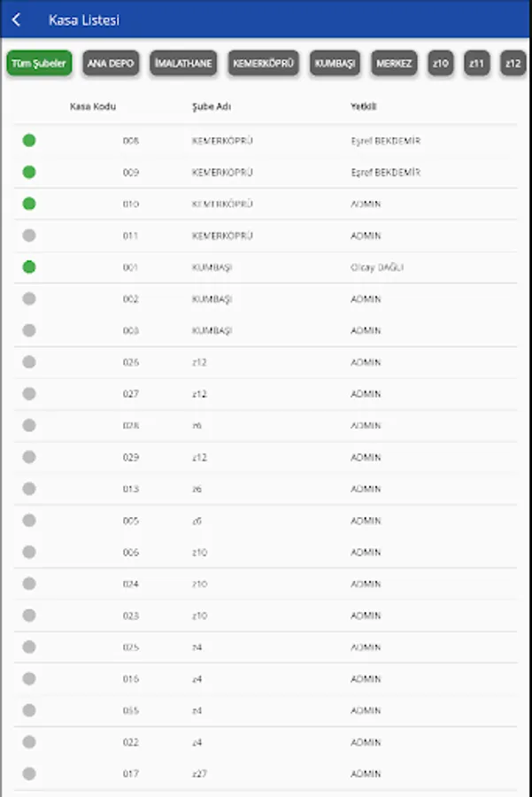Click gray status dot for kasa 002
Screen dimensions: 532x797
coord(29,298)
